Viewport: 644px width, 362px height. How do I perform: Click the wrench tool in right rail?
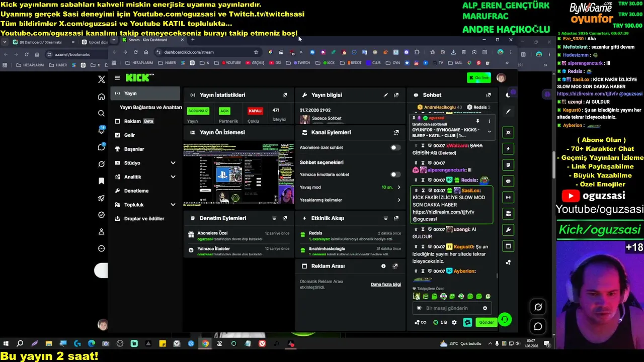click(508, 230)
